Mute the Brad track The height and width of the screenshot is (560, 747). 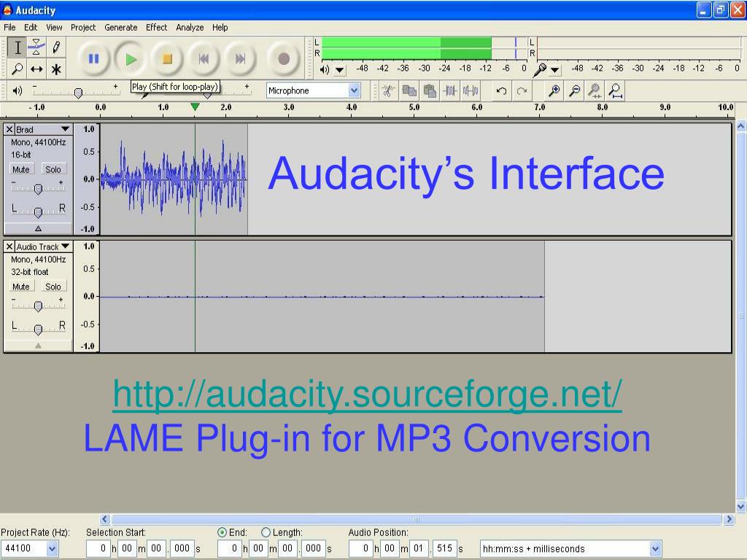[x=21, y=169]
